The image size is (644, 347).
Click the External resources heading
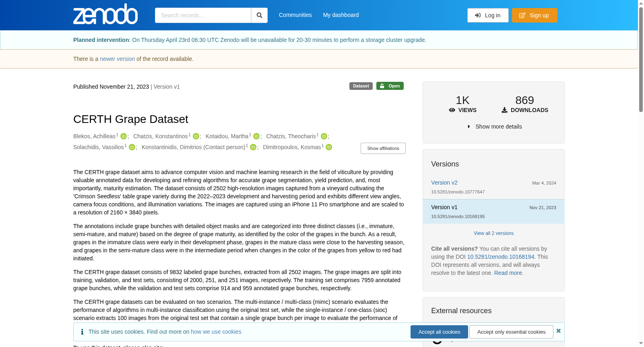tap(461, 311)
